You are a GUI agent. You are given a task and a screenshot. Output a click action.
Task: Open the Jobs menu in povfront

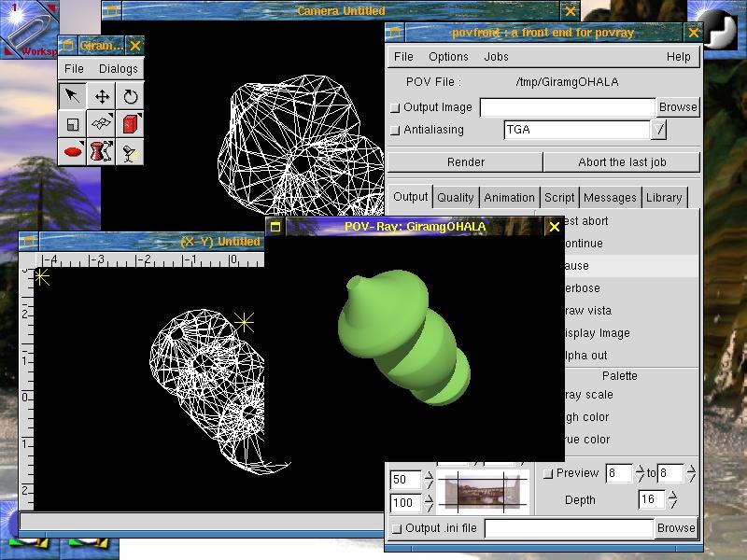[496, 57]
